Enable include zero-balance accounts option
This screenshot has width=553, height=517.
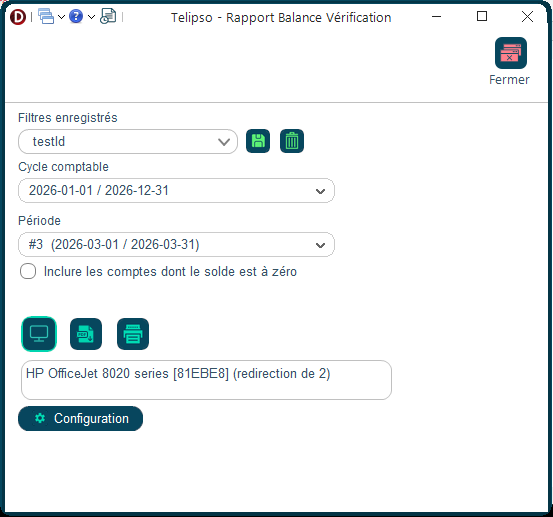click(28, 271)
